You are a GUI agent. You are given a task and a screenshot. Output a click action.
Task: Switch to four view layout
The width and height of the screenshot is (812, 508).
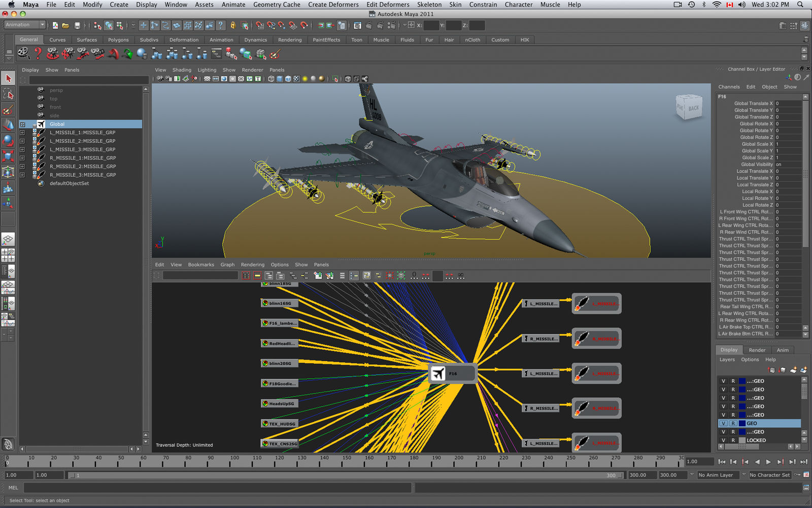(8, 255)
